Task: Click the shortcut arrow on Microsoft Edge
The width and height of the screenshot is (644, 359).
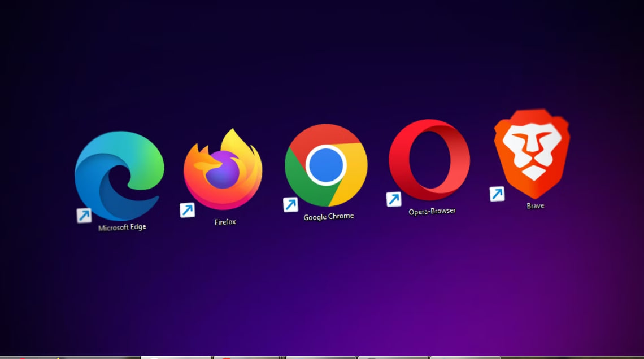Action: pyautogui.click(x=84, y=215)
